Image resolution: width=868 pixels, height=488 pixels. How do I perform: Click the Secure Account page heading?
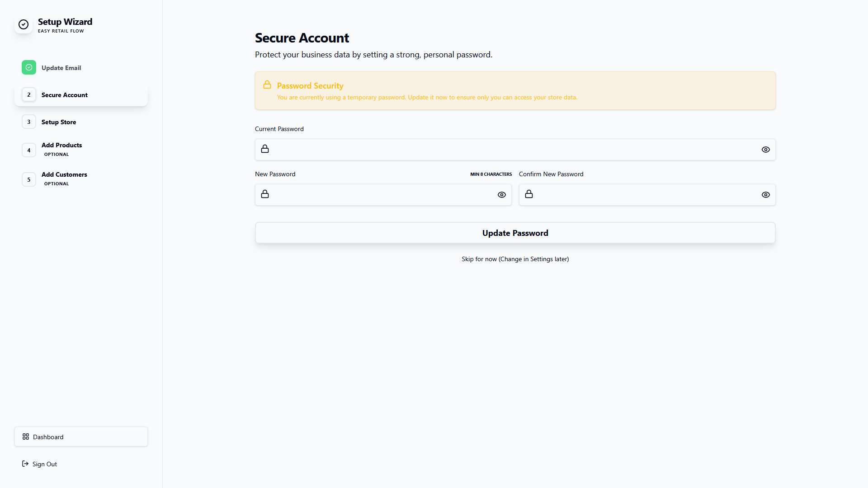pos(302,38)
